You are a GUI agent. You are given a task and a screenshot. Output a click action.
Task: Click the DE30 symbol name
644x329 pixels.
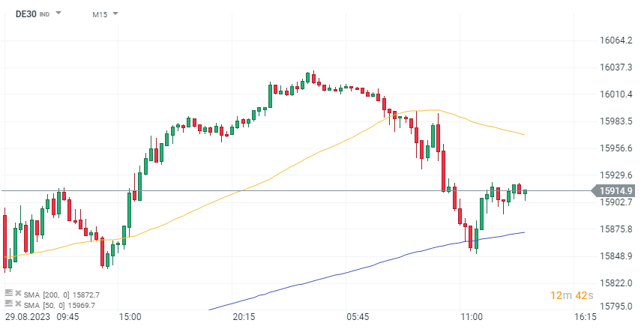coord(25,14)
